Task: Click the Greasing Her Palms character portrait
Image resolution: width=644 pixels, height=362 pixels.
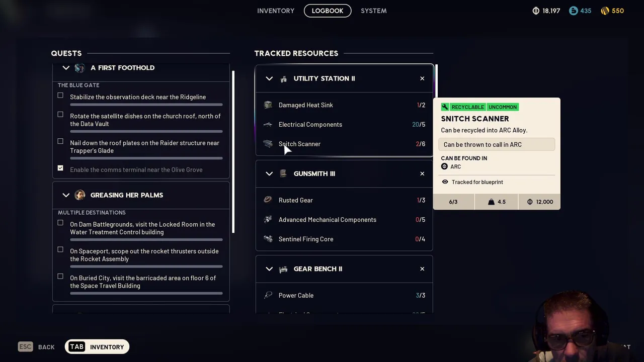Action: [79, 195]
